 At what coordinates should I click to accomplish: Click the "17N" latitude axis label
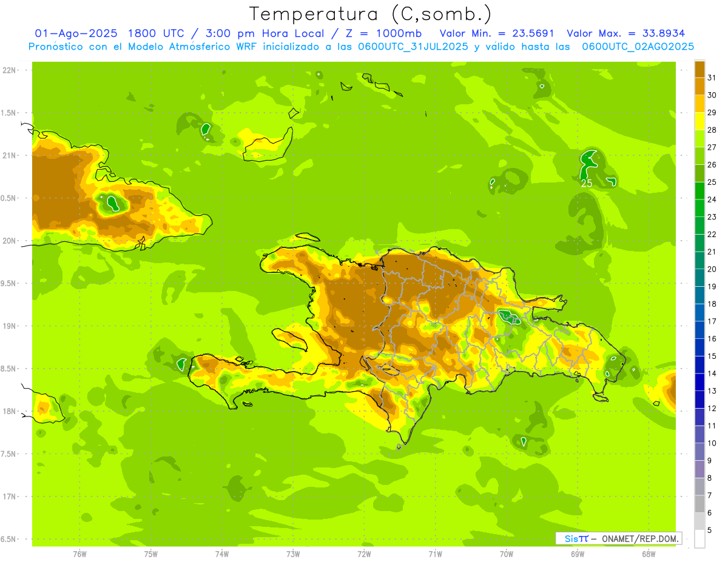point(8,497)
